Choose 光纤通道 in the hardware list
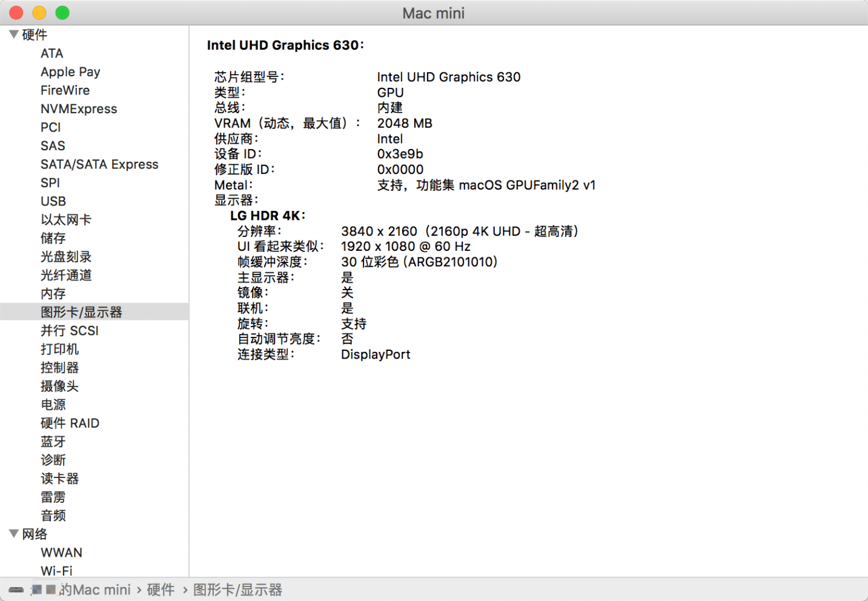Screen dimensions: 868x601 click(x=66, y=275)
